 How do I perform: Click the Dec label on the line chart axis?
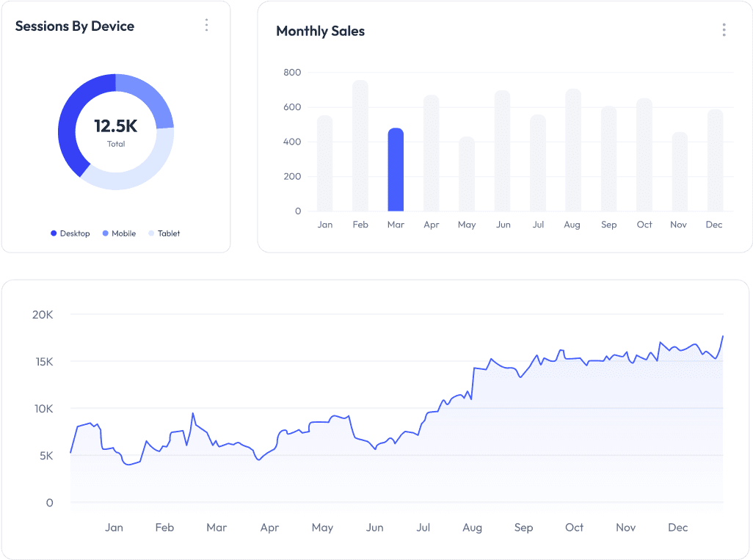[x=677, y=528]
